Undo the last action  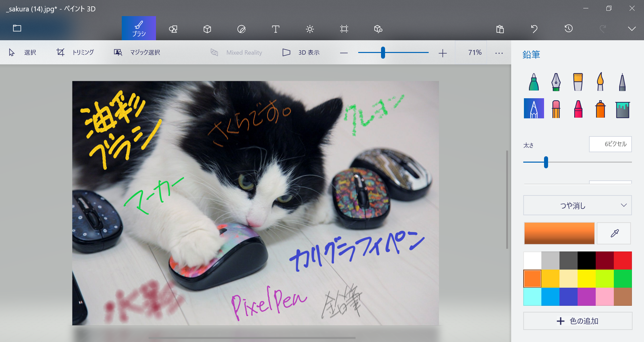[534, 29]
